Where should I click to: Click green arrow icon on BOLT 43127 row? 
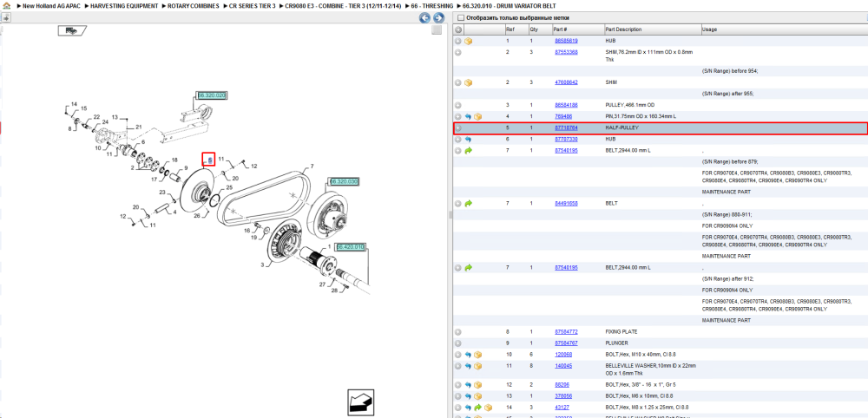click(478, 408)
